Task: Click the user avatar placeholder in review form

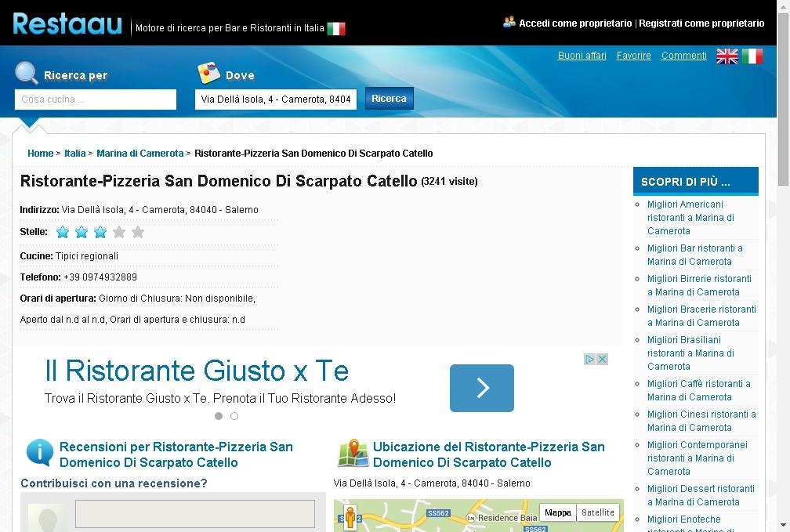Action: click(47, 517)
